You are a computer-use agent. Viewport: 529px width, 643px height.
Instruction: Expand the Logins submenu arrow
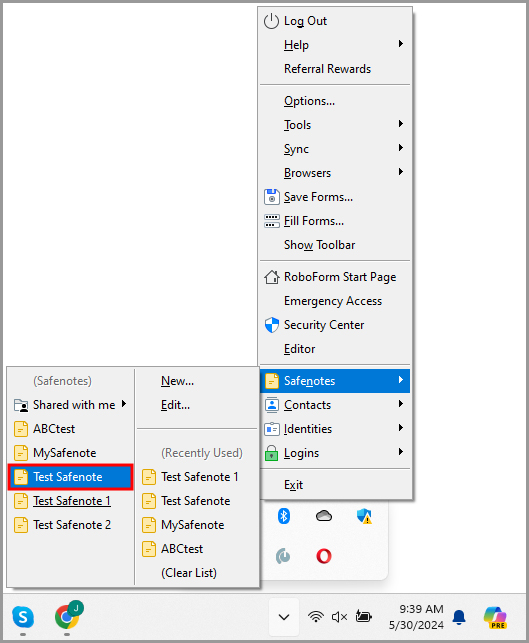point(401,452)
